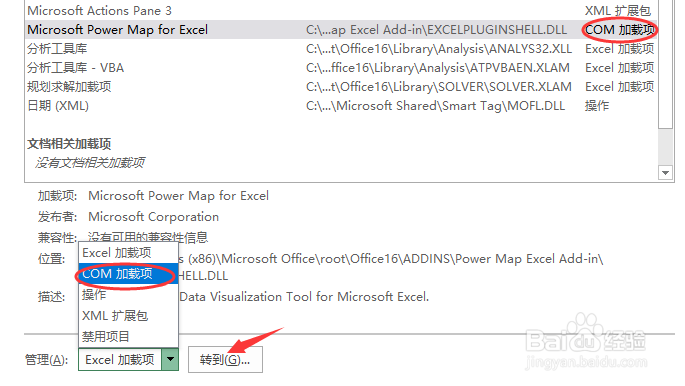The width and height of the screenshot is (685, 386).
Task: Click the 转到(G)... button
Action: [x=225, y=359]
